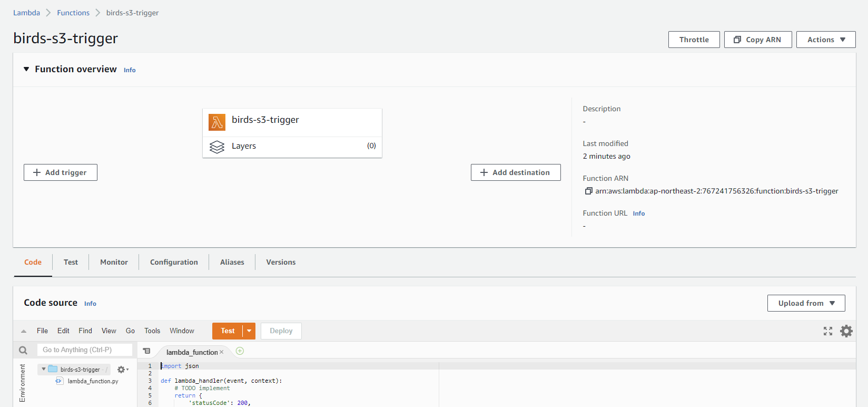Screen dimensions: 868x407
Task: Select the lambda_function editor tab
Action: click(x=192, y=352)
